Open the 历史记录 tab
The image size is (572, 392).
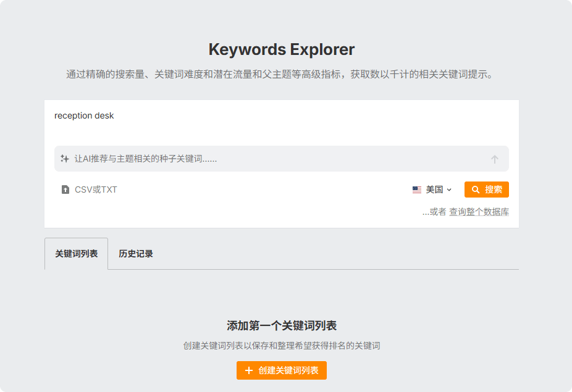136,254
